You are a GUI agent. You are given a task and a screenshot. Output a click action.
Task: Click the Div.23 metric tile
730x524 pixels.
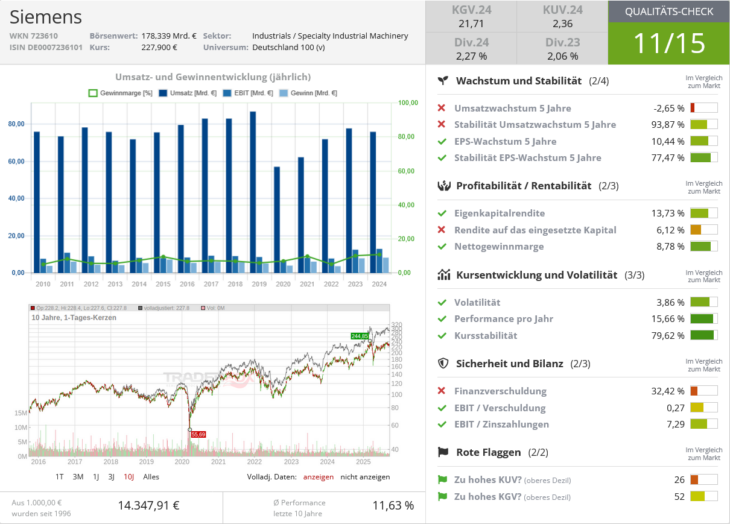coord(562,49)
